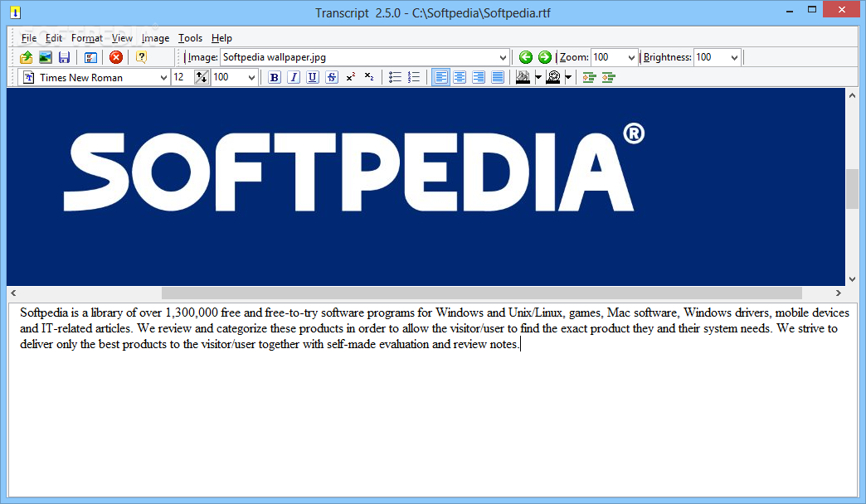Click the image pane scroll left arrow

pos(13,293)
